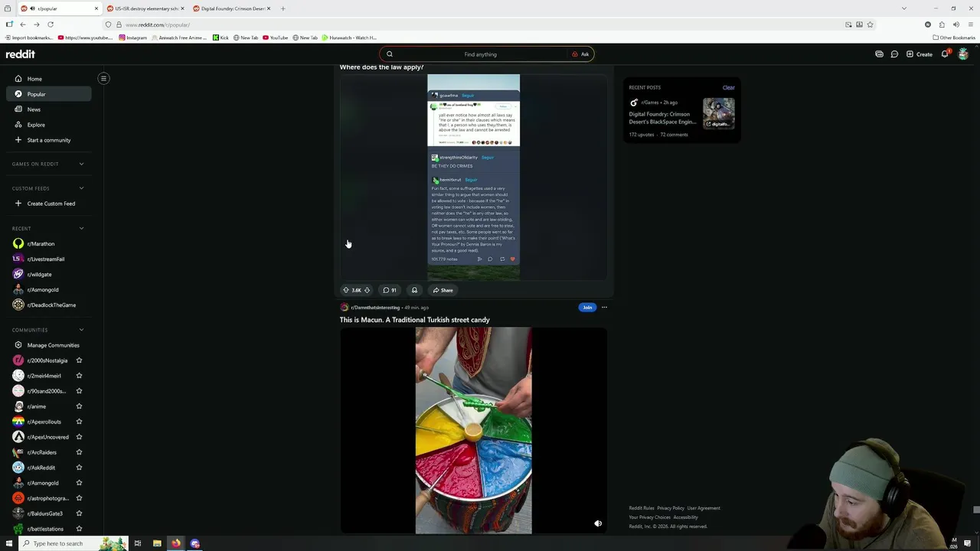
Task: Open the user avatar menu
Action: (963, 54)
